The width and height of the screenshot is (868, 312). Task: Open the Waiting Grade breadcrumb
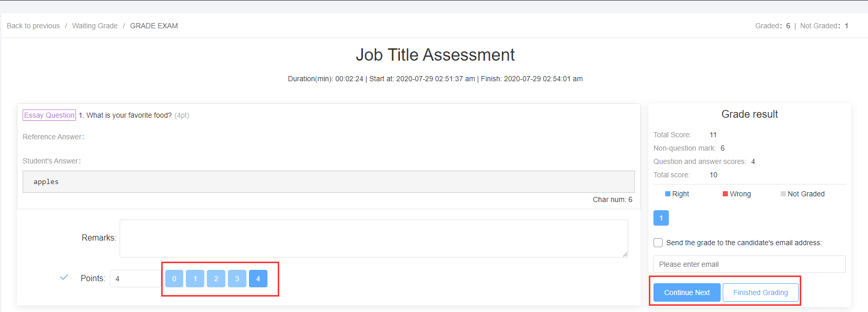[x=95, y=26]
